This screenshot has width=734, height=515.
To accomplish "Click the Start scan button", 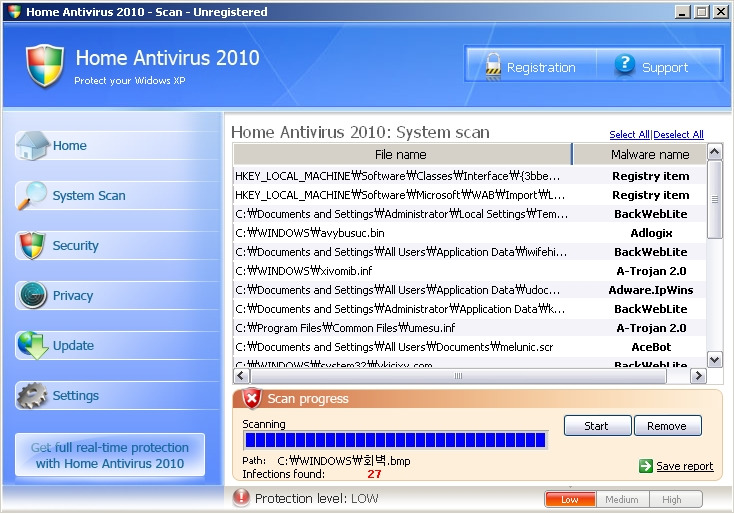I will click(597, 426).
